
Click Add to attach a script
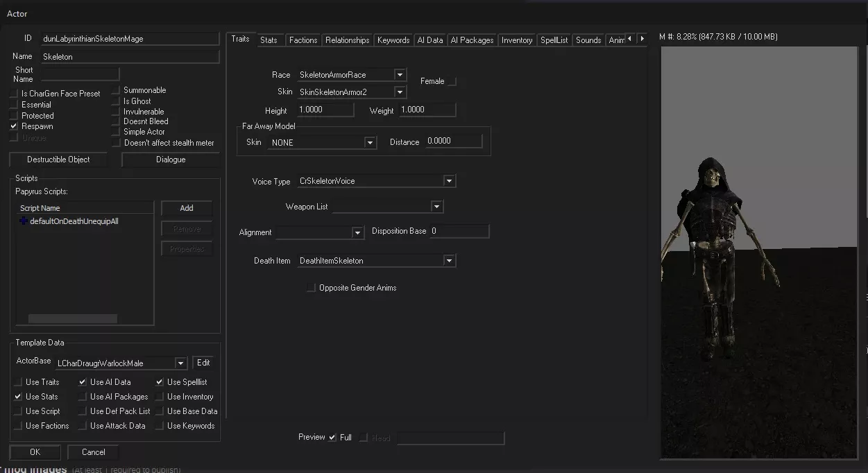point(187,208)
